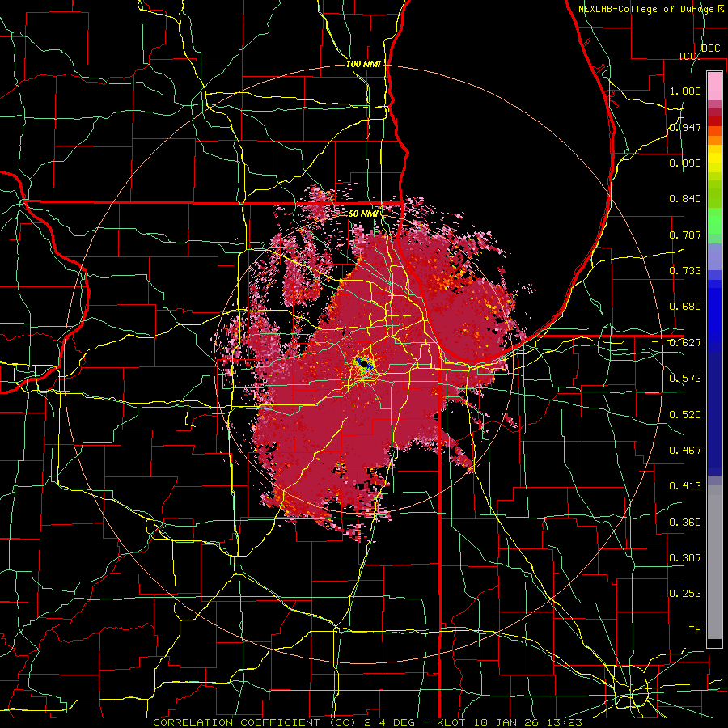Pick the bright green color bar segment
The height and width of the screenshot is (728, 728).
click(x=714, y=221)
